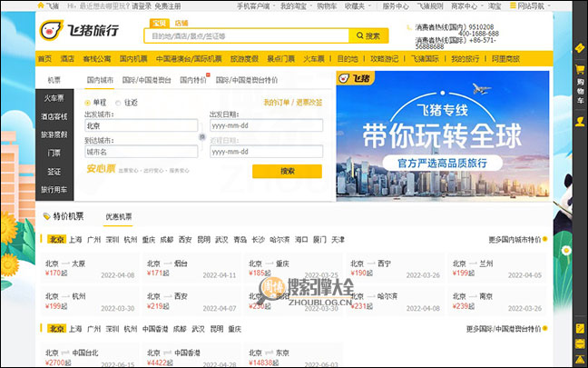
Task: Open the 北京 to 兰州 ¥199 deal
Action: (x=497, y=269)
